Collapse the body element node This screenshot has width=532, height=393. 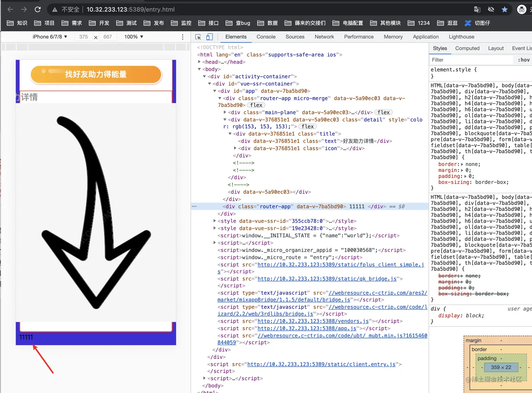pyautogui.click(x=199, y=69)
